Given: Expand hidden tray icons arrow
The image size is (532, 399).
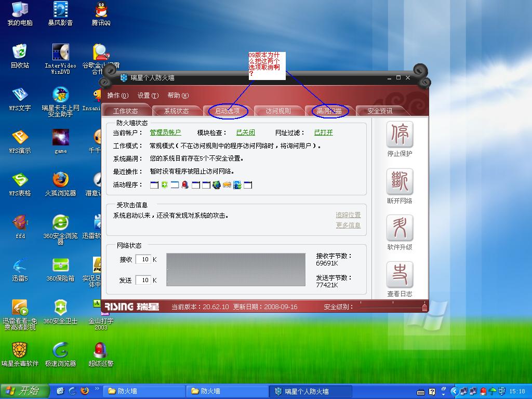Looking at the screenshot, I should (x=455, y=391).
